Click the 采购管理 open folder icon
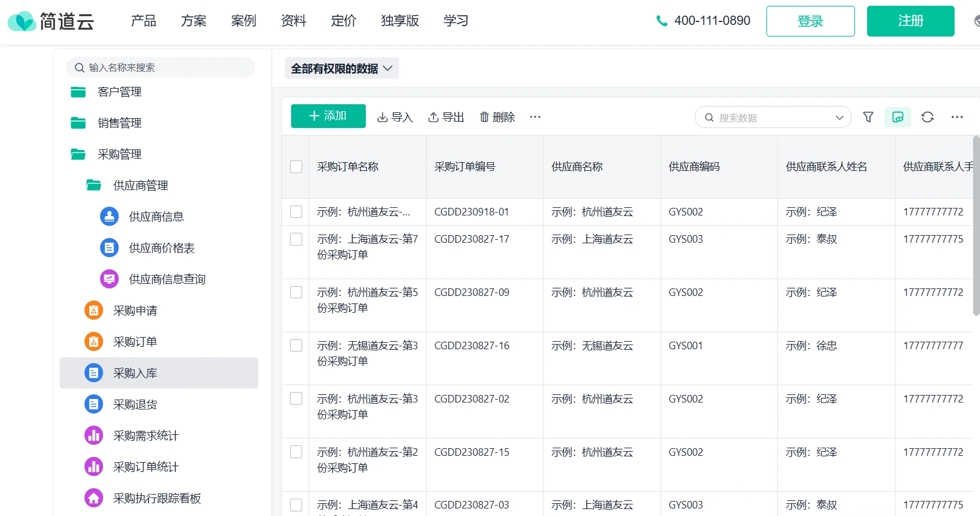 [x=78, y=155]
